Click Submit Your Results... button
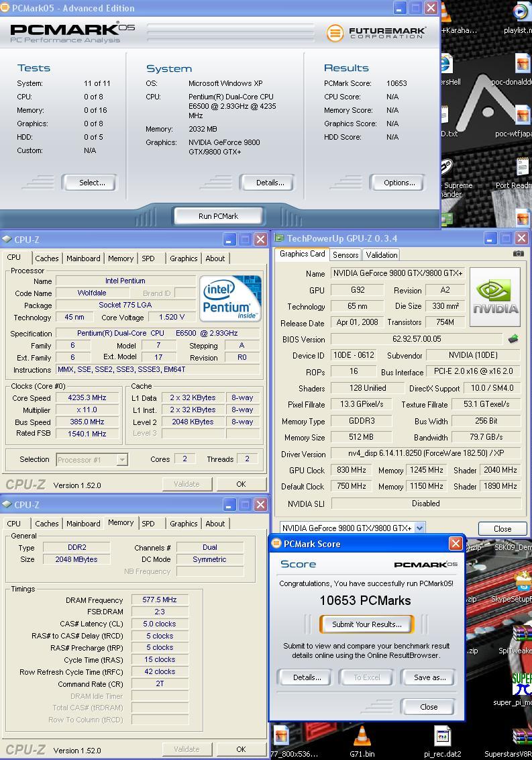Viewport: 532px width, 760px height. pos(367,624)
